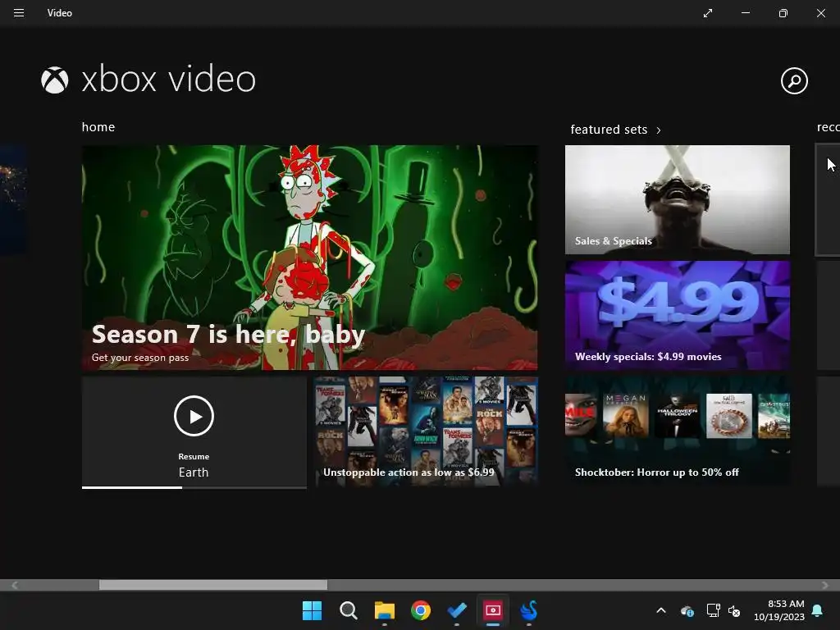This screenshot has width=840, height=630.
Task: Click the Video window title text
Action: pyautogui.click(x=59, y=13)
